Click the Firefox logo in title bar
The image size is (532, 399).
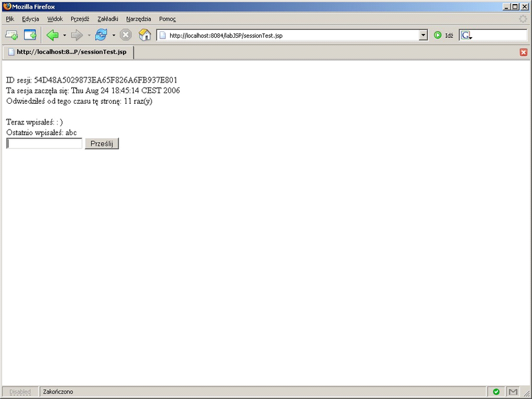tap(7, 7)
